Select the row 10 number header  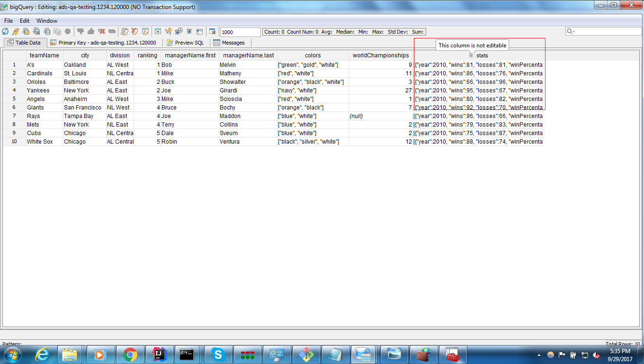point(14,141)
